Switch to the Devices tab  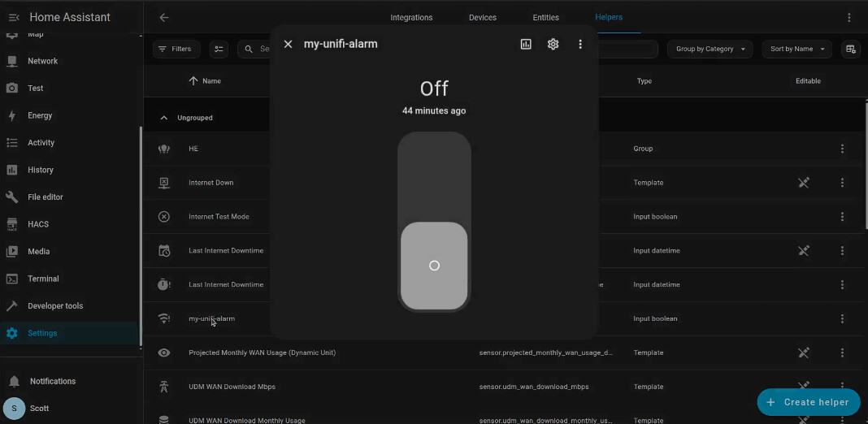[483, 17]
